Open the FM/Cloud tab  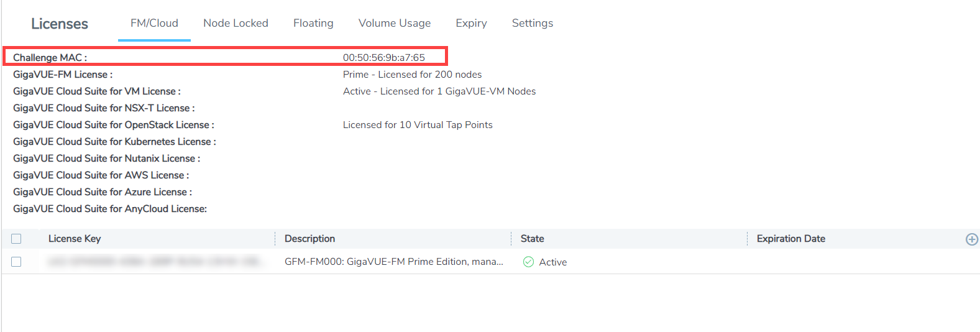pos(154,23)
